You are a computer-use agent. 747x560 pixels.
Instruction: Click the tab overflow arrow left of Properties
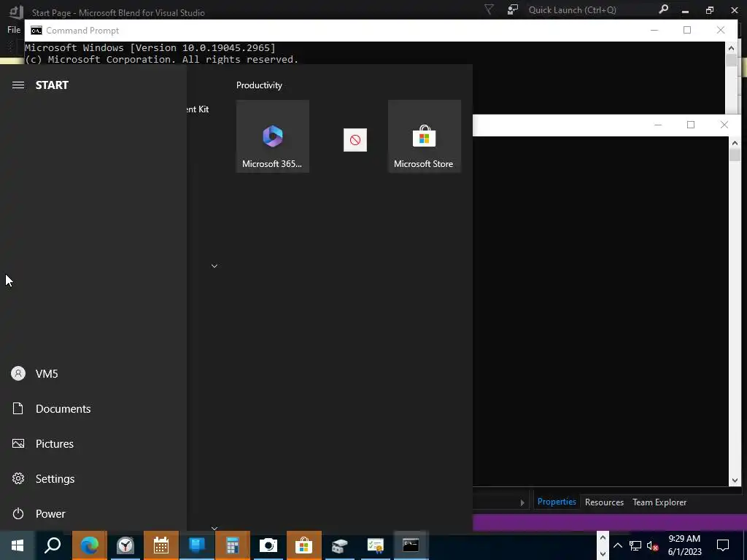tap(522, 502)
